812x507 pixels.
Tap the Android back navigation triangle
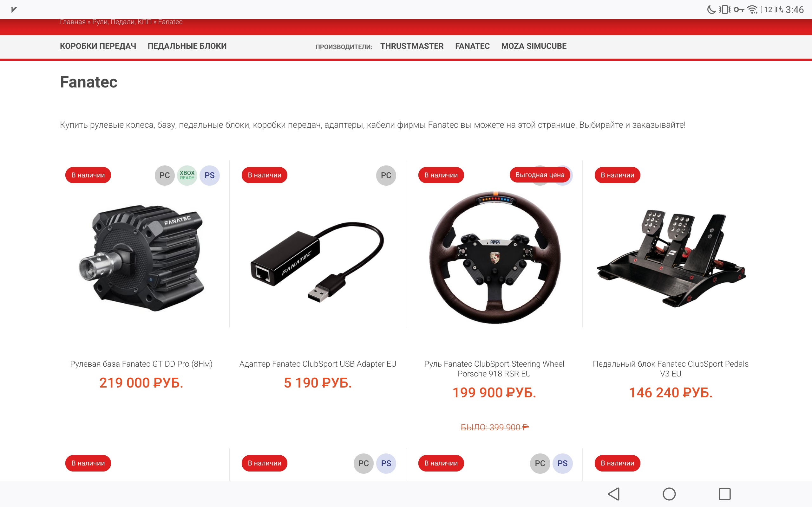pyautogui.click(x=614, y=494)
